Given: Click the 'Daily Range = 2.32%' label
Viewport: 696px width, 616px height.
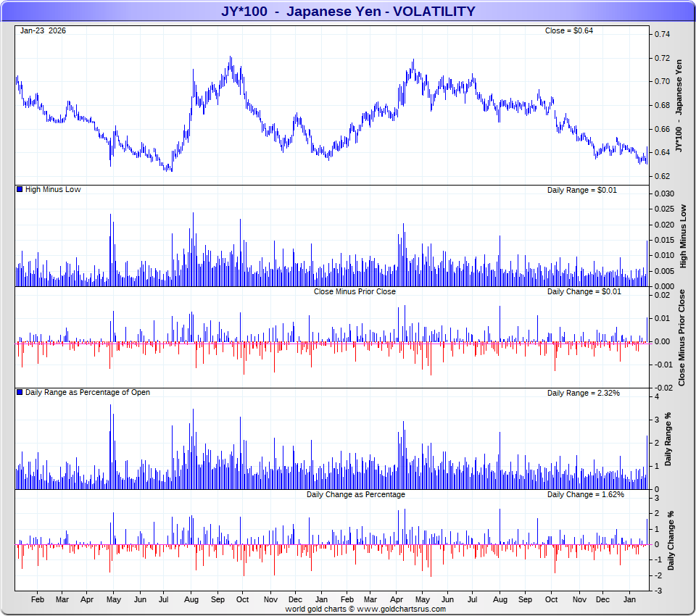Looking at the screenshot, I should point(583,393).
